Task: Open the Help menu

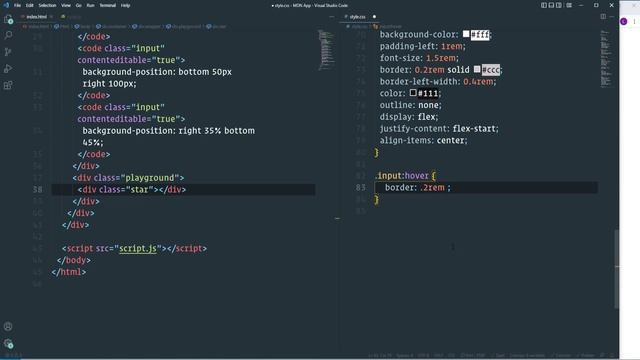Action: coord(125,5)
